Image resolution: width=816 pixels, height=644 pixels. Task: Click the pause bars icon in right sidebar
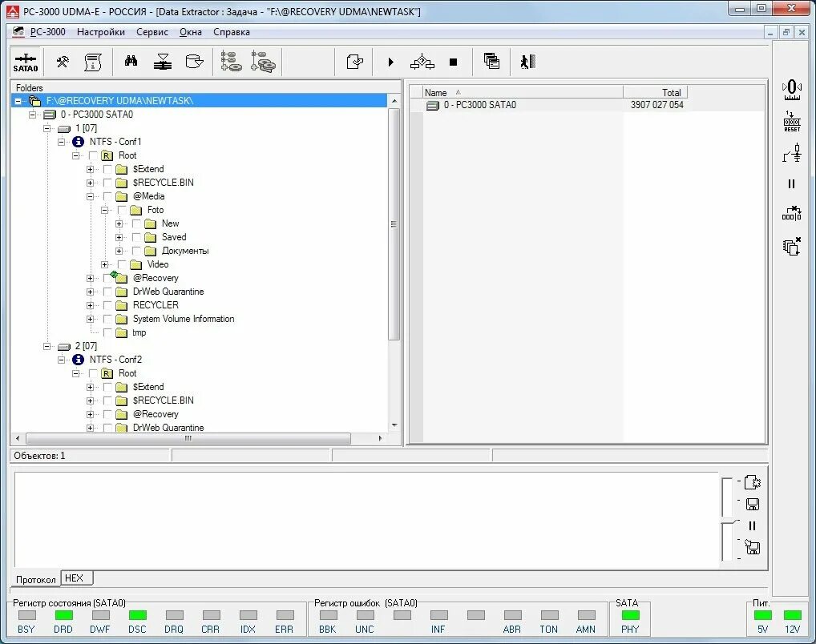point(791,183)
